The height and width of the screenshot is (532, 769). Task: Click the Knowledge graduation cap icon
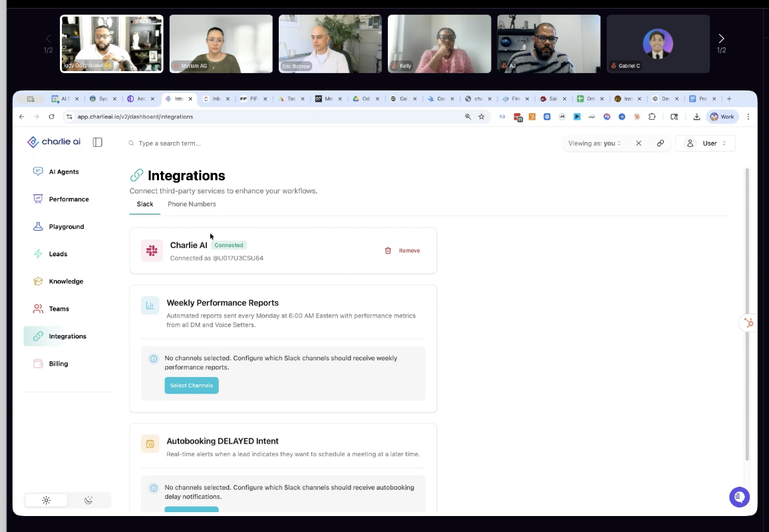point(38,281)
